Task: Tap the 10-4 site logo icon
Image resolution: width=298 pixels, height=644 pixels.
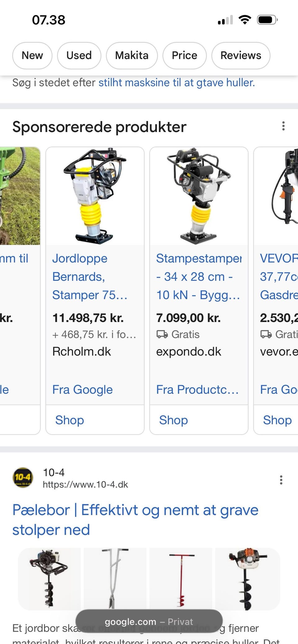Action: (x=23, y=478)
